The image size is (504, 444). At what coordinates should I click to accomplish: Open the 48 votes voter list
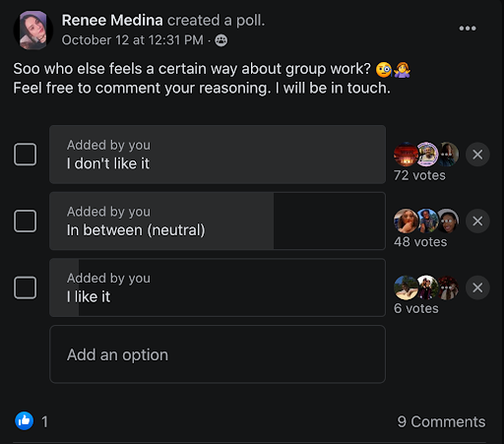[420, 242]
